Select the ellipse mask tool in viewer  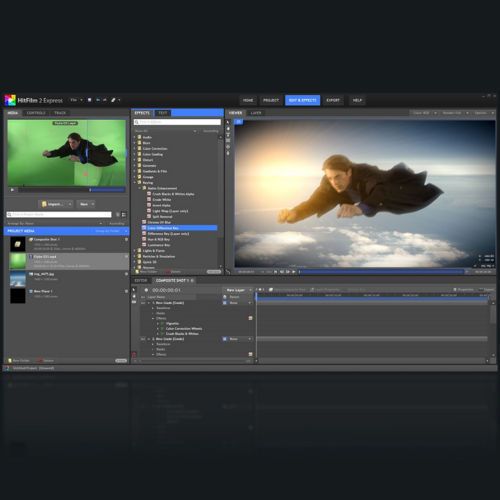click(x=228, y=146)
